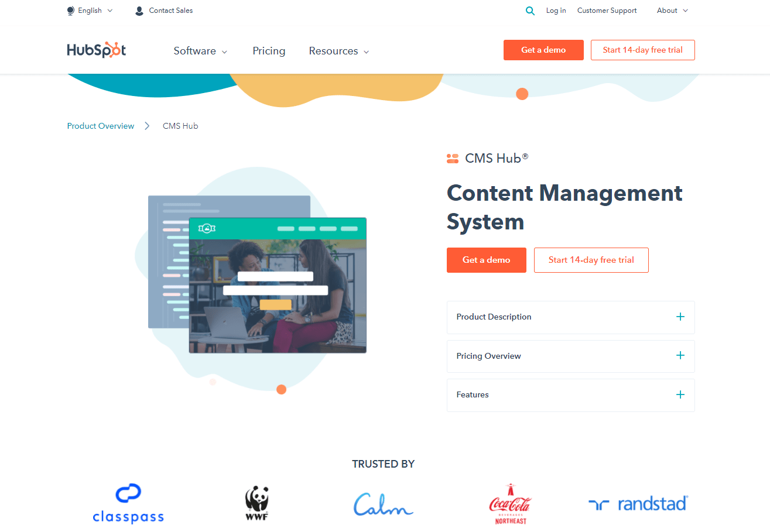Open the Software menu dropdown arrow
Viewport: 770px width, 532px height.
click(x=224, y=52)
